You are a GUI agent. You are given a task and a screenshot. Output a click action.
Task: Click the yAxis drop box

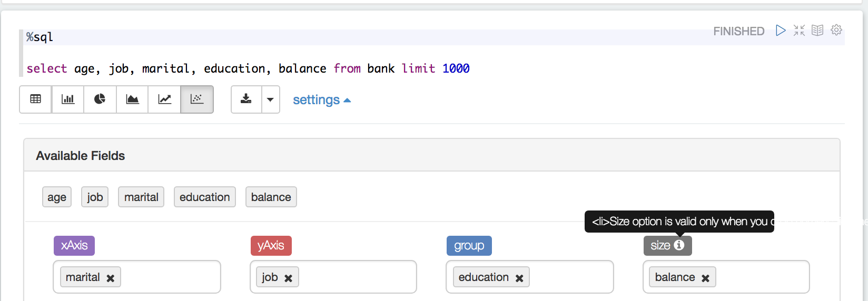(333, 277)
